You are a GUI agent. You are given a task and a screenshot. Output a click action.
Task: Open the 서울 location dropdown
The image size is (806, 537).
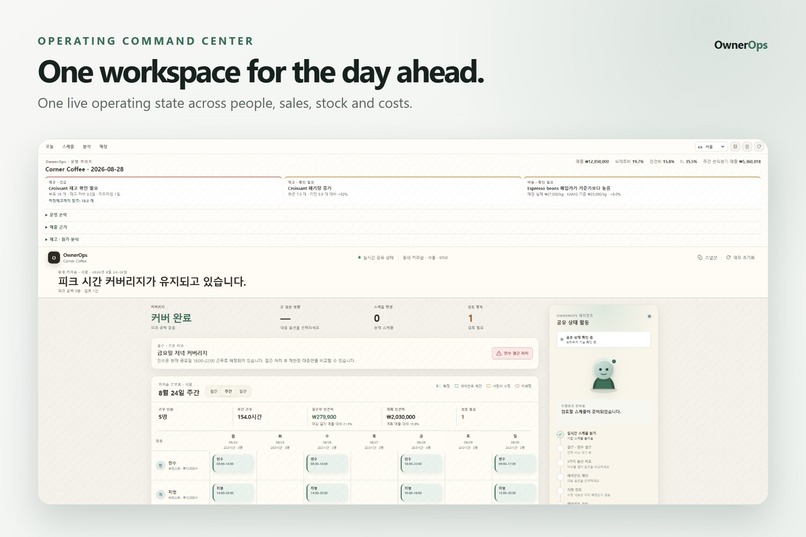(711, 146)
